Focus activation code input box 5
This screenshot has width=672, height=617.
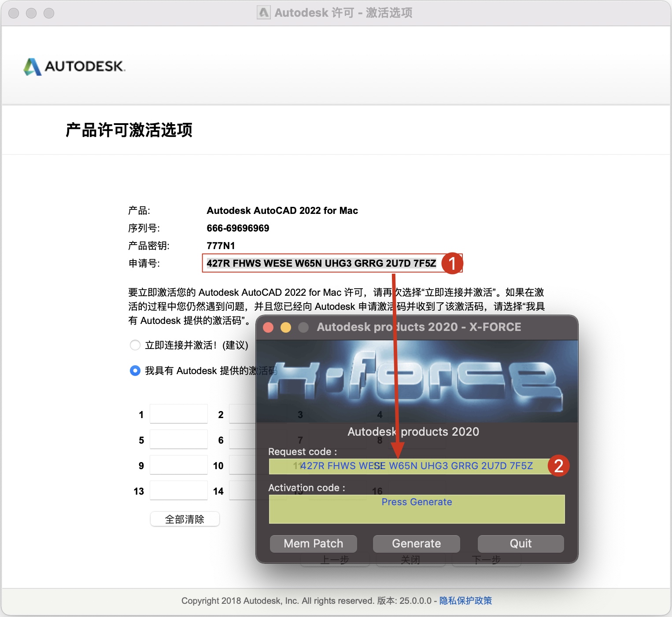(x=178, y=440)
